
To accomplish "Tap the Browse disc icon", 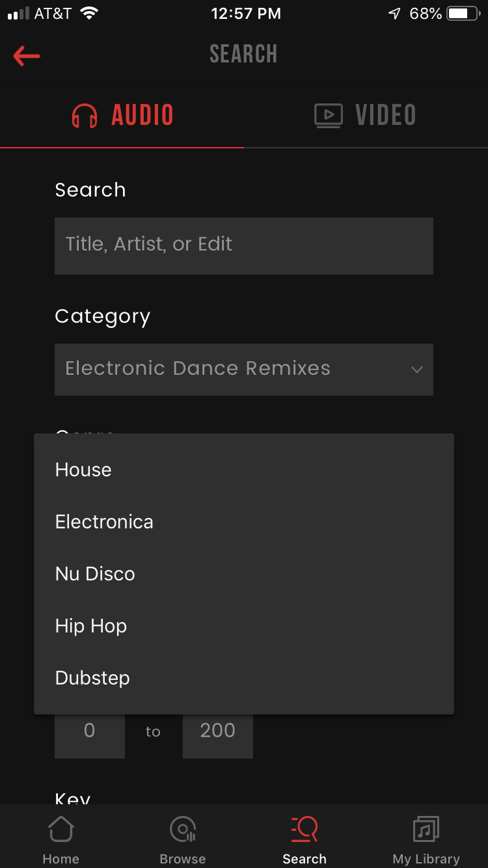I will [183, 830].
